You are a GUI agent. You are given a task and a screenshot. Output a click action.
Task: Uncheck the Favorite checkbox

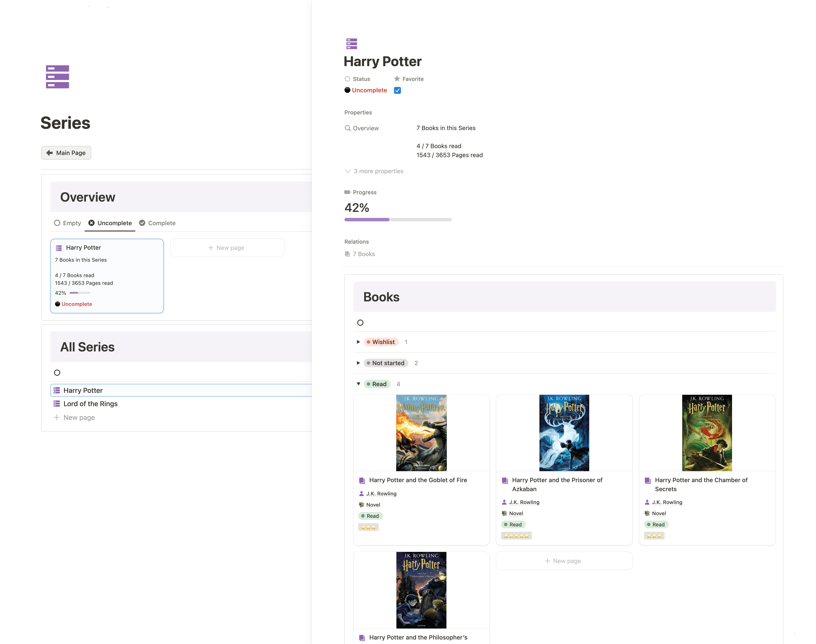click(x=397, y=90)
